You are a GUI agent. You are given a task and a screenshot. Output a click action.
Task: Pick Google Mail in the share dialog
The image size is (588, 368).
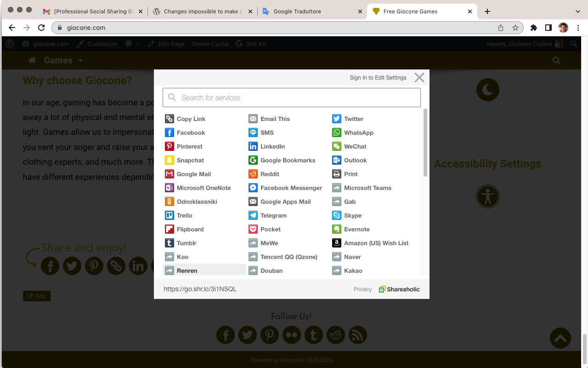pos(188,174)
